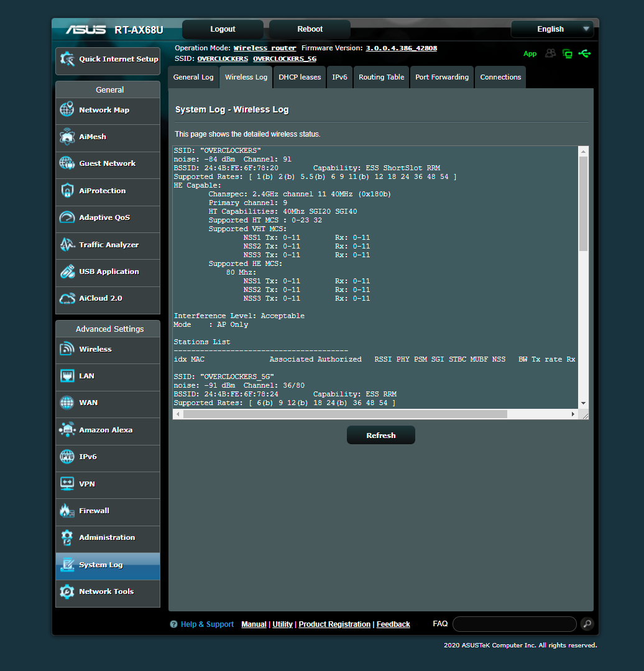Viewport: 644px width, 671px height.
Task: Click the Refresh button below the log
Action: click(380, 435)
